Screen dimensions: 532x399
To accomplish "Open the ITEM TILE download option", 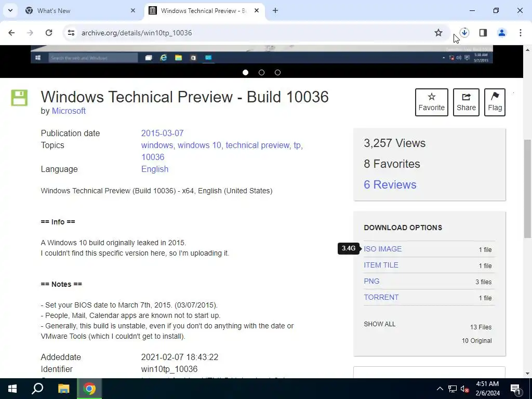I will 381,265.
